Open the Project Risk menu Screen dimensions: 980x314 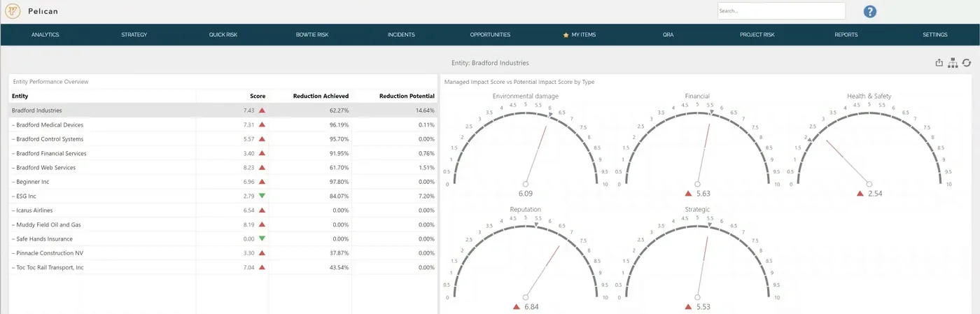coord(757,34)
